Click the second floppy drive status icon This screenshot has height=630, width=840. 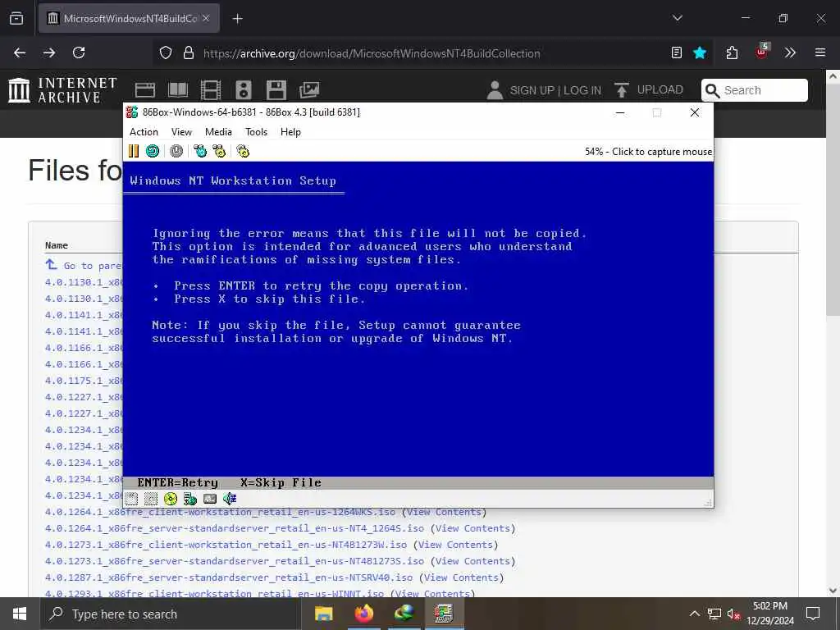coord(151,499)
